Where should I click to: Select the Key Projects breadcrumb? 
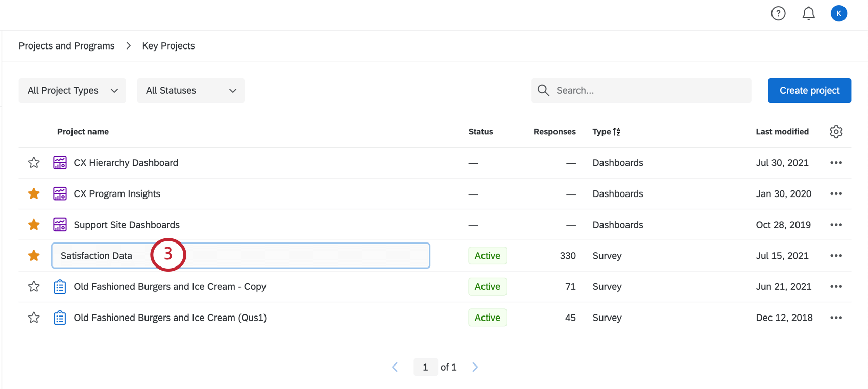168,46
